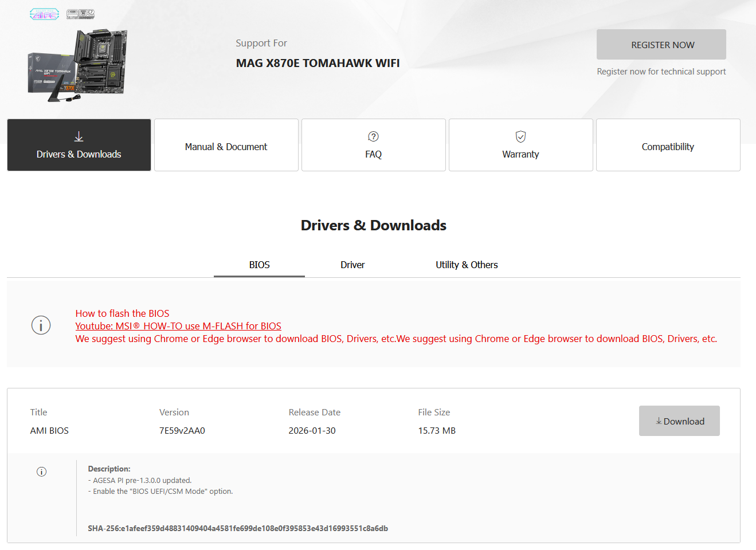The image size is (756, 550).
Task: Click the Chrome or Edge browser suggestion text
Action: point(397,339)
